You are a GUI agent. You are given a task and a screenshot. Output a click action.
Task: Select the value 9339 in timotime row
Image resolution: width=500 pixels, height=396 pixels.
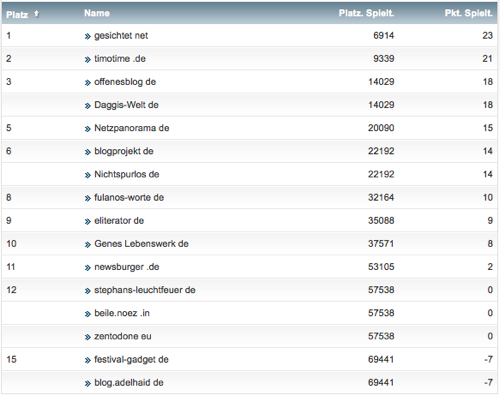point(384,59)
